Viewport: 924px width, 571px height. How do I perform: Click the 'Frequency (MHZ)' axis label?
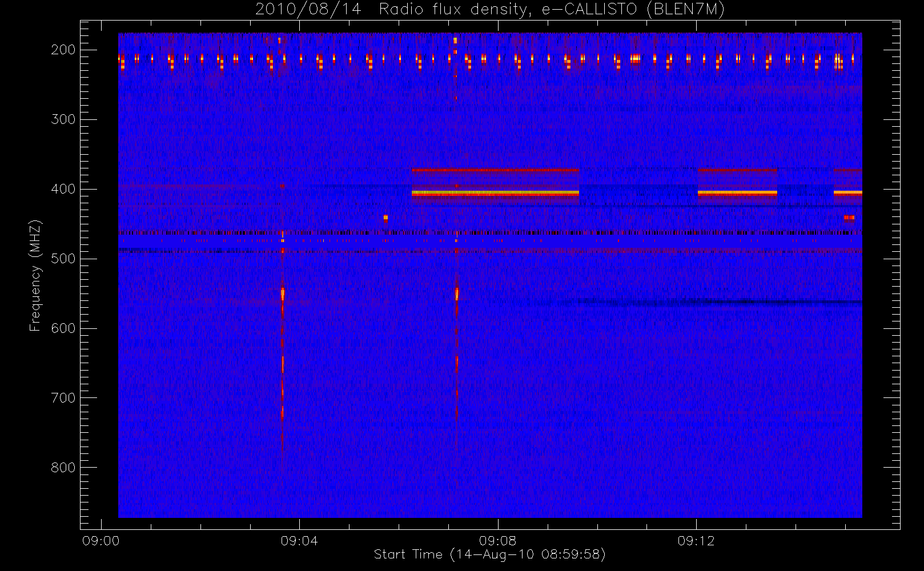(35, 275)
